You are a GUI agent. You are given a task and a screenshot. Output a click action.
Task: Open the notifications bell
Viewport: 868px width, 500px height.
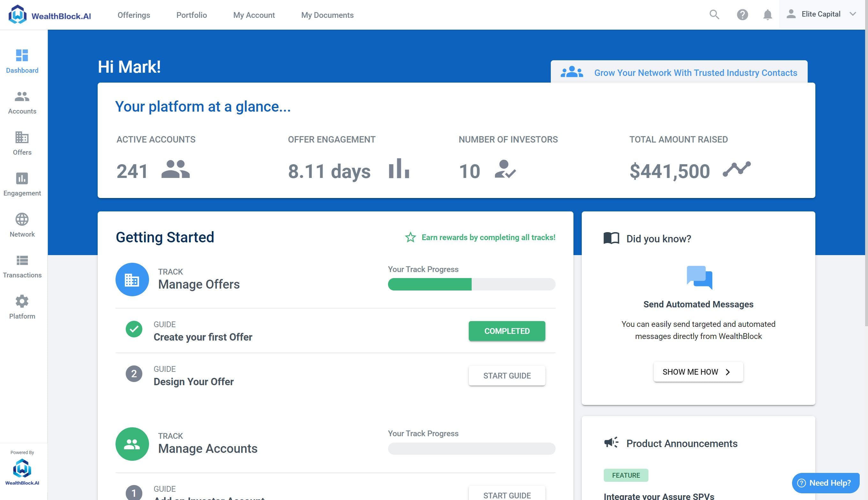(767, 14)
